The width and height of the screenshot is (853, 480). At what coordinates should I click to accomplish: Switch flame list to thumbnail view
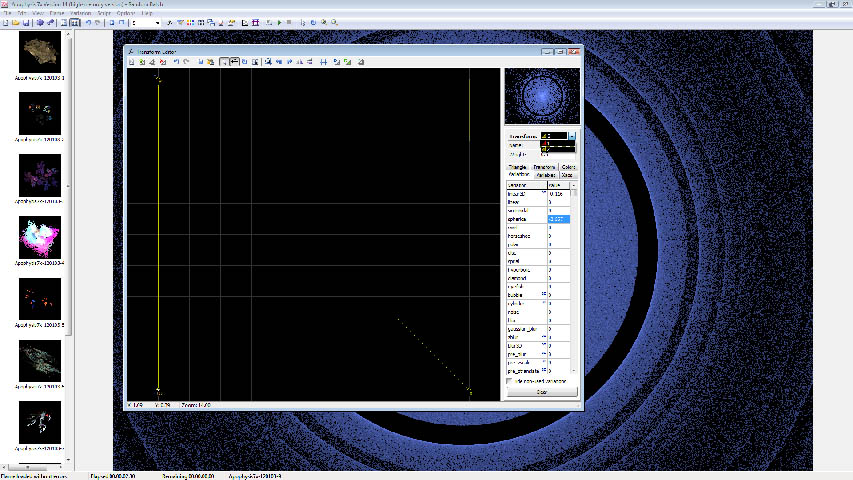pos(75,23)
